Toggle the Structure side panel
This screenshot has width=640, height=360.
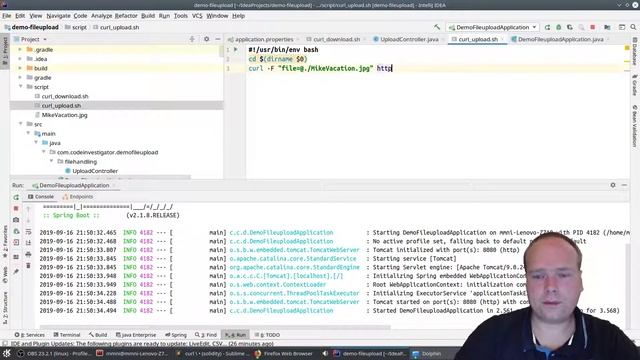pos(5,308)
